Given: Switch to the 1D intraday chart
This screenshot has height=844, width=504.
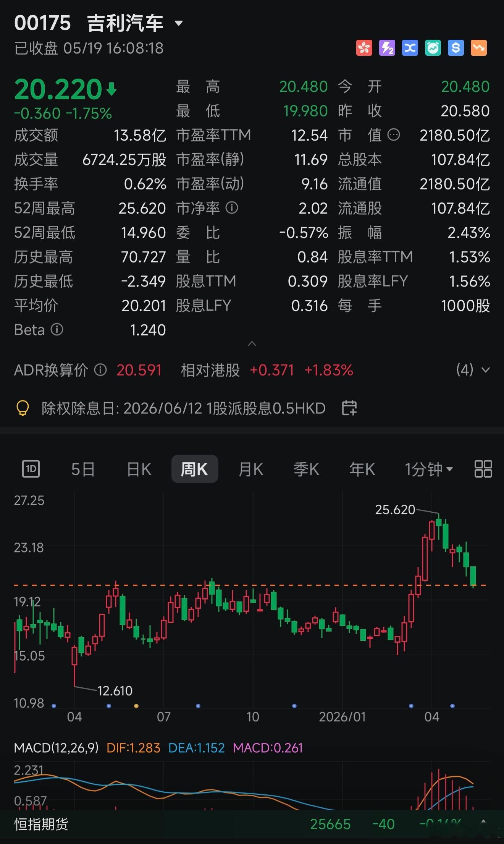Looking at the screenshot, I should (x=31, y=469).
